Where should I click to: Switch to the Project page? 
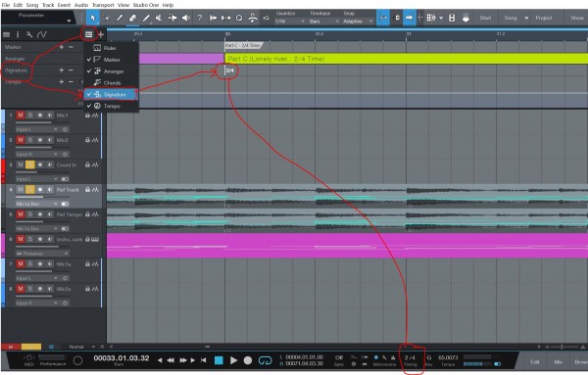coord(543,18)
